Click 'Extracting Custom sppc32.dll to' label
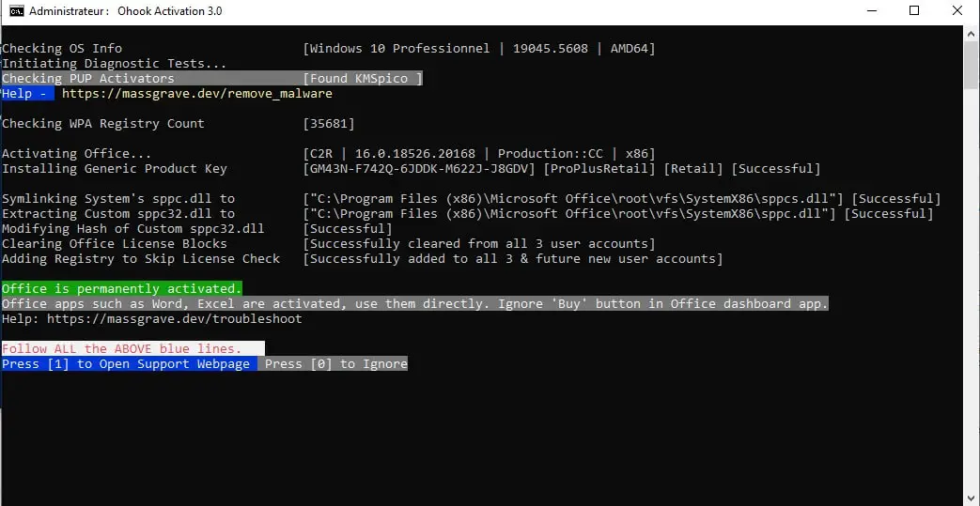980x506 pixels. [x=118, y=214]
